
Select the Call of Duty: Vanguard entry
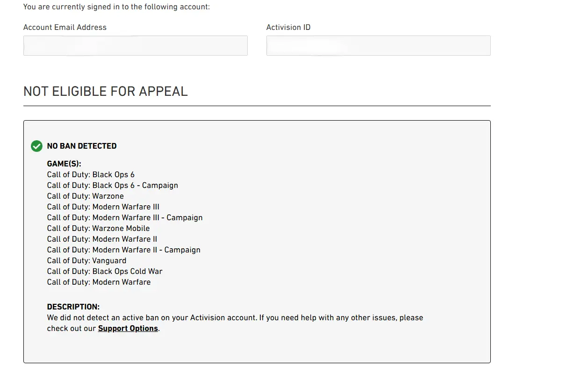pos(86,261)
